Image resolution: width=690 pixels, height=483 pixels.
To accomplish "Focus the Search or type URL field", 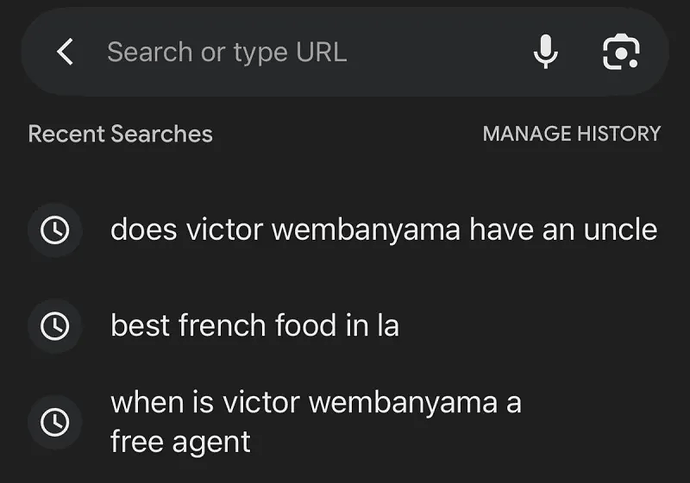I will point(300,52).
